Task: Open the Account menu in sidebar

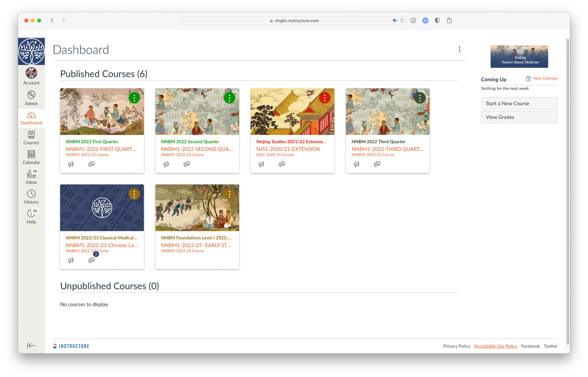Action: pyautogui.click(x=31, y=76)
